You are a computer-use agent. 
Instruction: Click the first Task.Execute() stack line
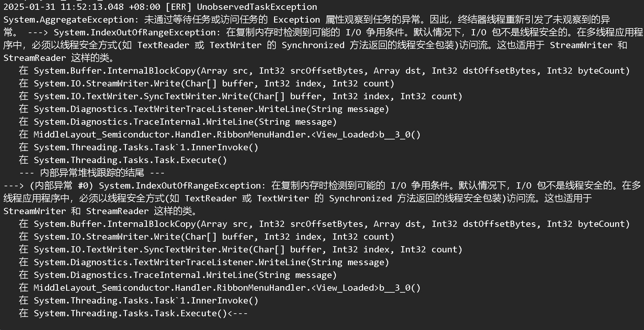point(123,160)
